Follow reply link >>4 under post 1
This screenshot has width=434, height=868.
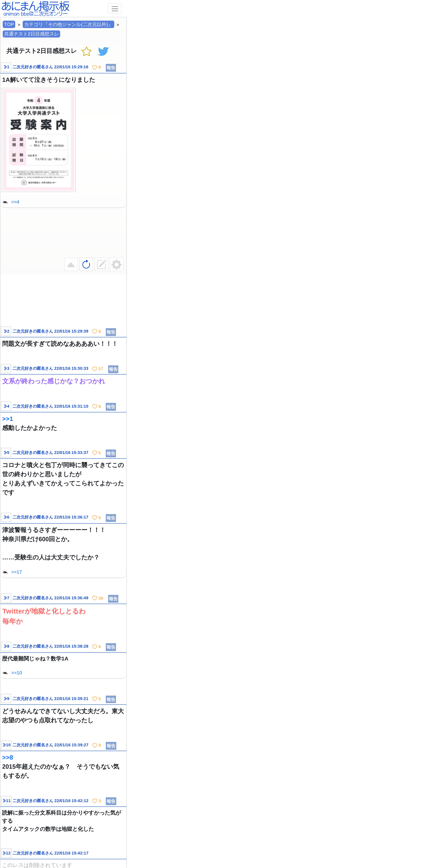(15, 202)
